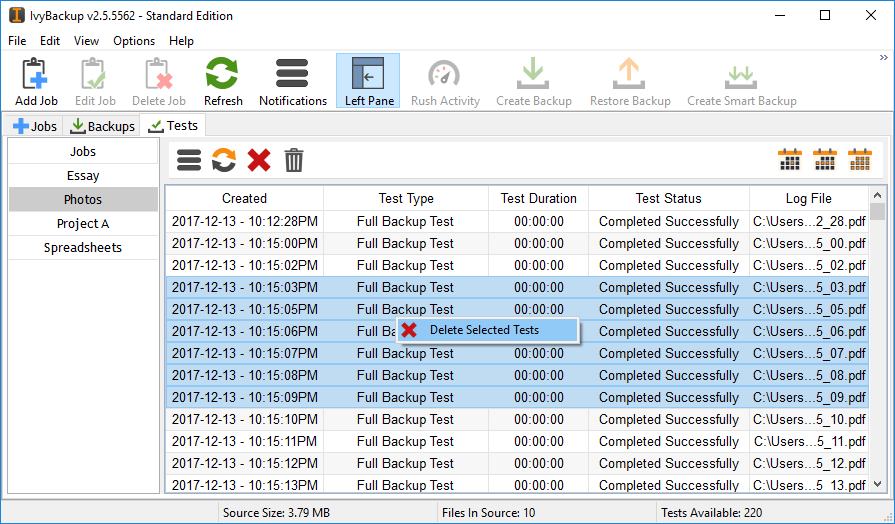Click the scrollbar up arrow
This screenshot has height=524, width=895.
point(878,196)
